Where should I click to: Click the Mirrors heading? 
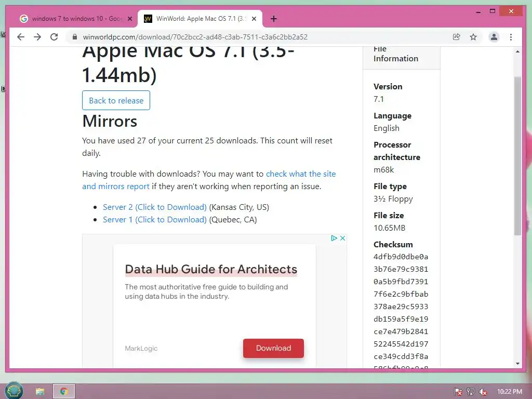[x=110, y=121]
